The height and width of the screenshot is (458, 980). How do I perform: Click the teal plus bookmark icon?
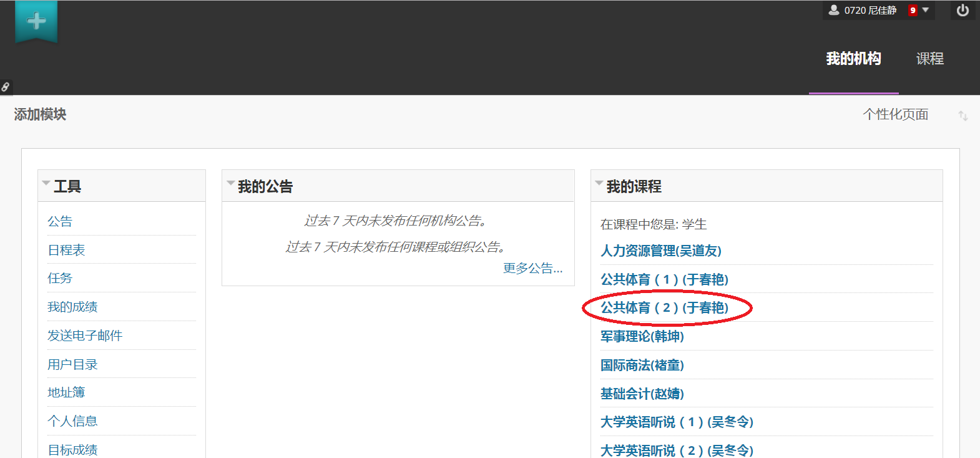36,21
